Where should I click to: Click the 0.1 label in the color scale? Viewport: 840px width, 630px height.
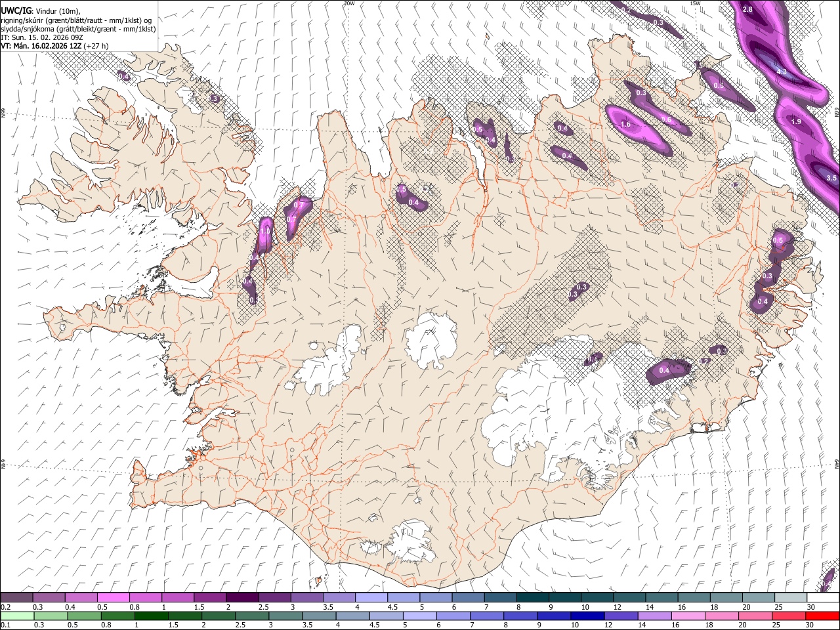point(5,625)
